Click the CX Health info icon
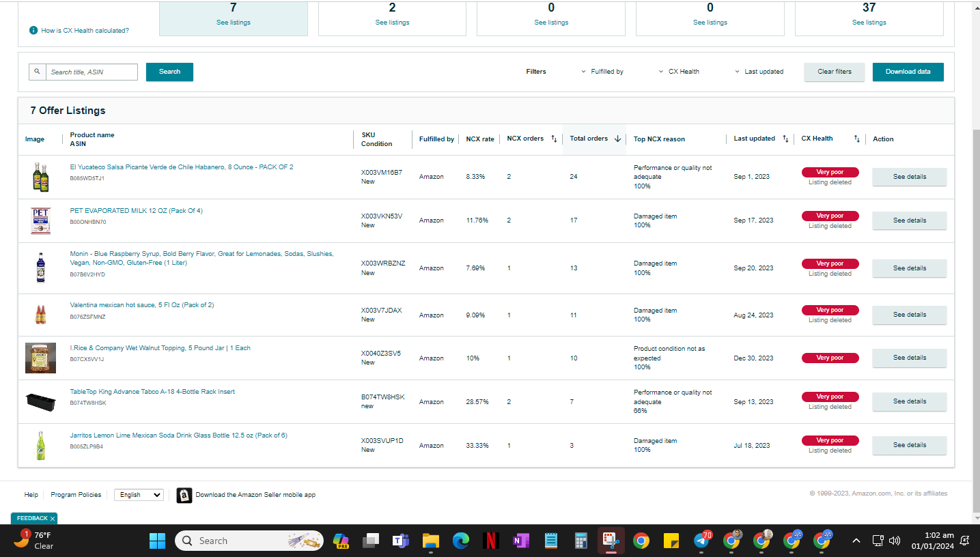 click(x=33, y=30)
